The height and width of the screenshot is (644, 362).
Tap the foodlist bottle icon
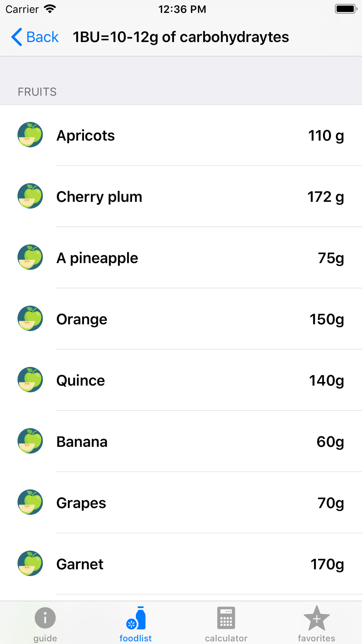point(136,618)
